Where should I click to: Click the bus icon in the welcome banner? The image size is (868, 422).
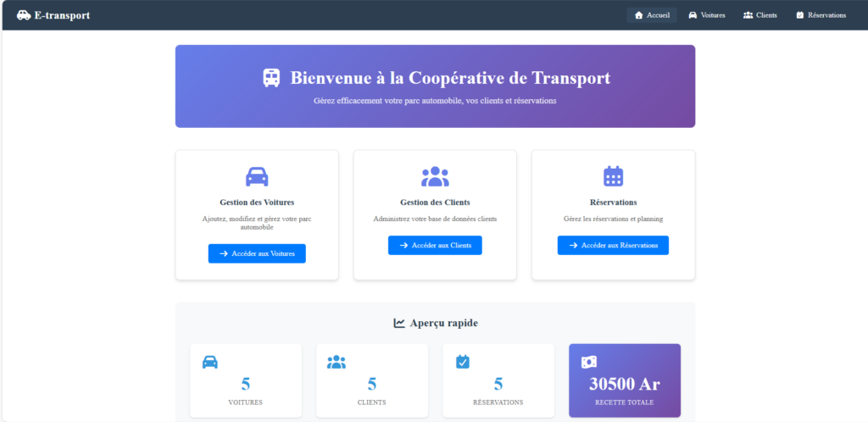coord(271,78)
